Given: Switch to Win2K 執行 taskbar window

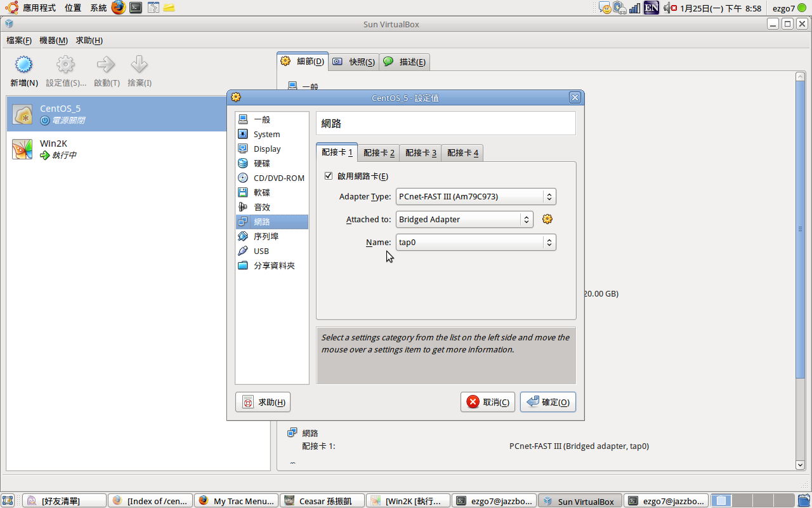Looking at the screenshot, I should click(409, 500).
